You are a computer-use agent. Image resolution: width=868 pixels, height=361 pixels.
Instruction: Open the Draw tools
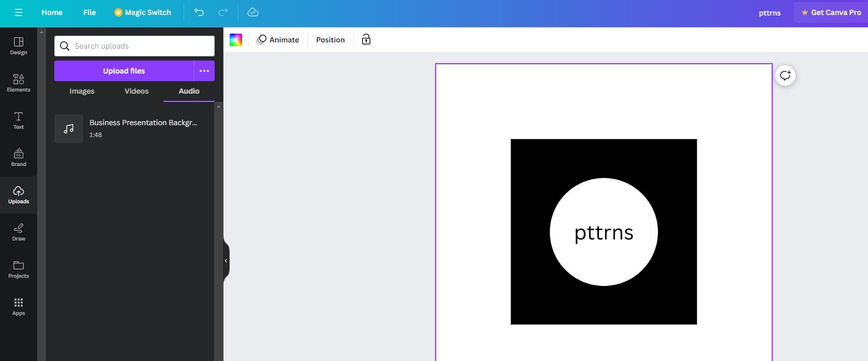[19, 232]
